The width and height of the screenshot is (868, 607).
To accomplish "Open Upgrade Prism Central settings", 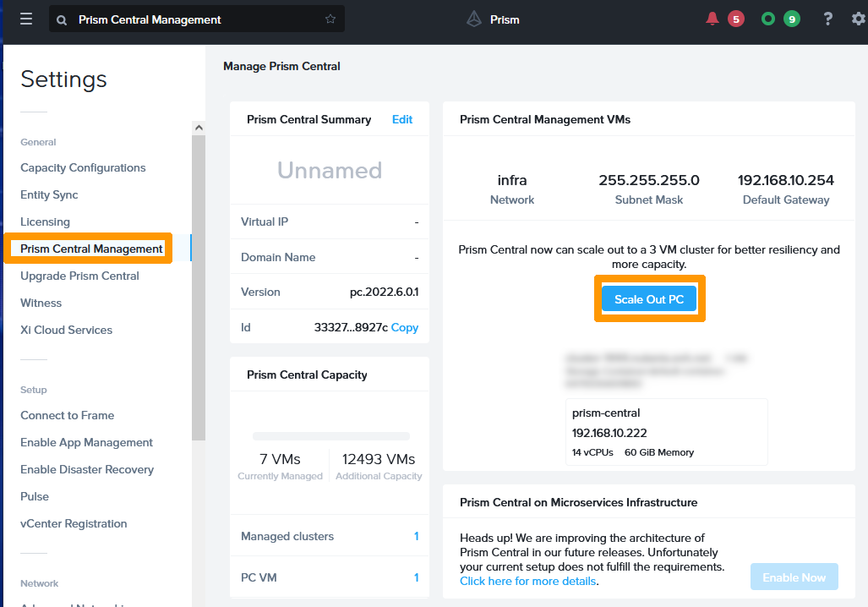I will coord(79,276).
